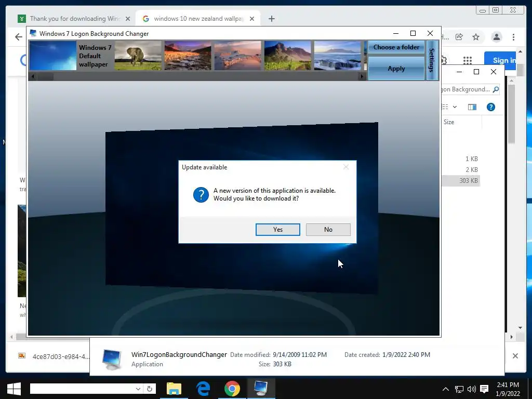Select the 2 KB file row

click(461, 170)
